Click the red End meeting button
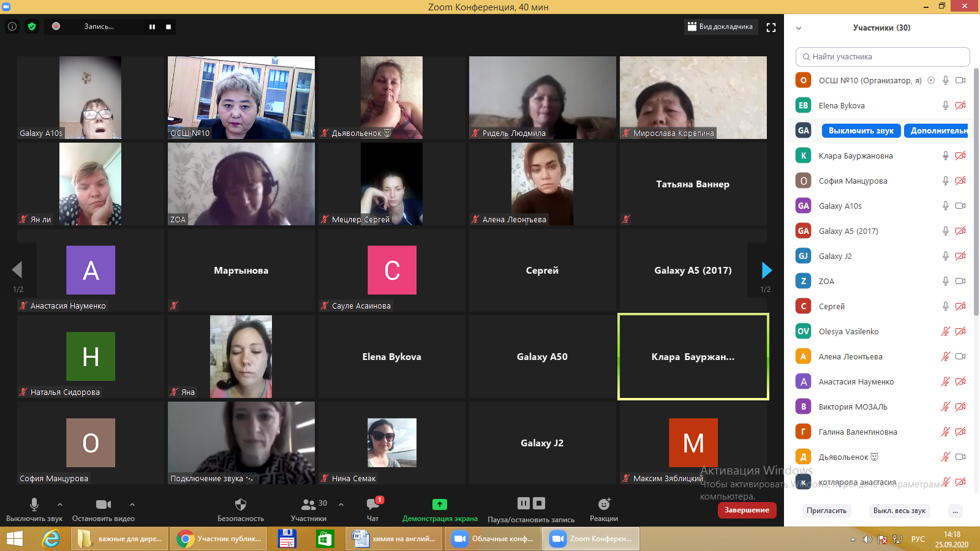The width and height of the screenshot is (980, 551). click(x=747, y=510)
